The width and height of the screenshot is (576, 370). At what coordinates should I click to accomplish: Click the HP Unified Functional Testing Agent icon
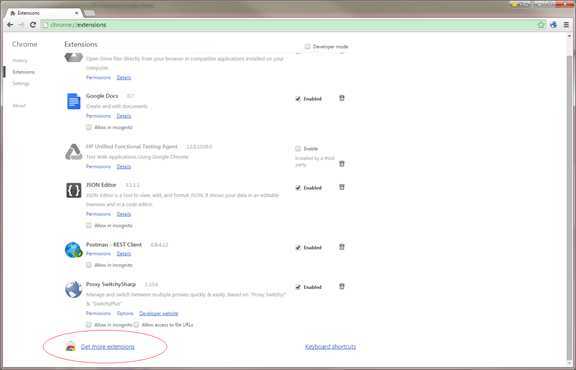(x=73, y=152)
